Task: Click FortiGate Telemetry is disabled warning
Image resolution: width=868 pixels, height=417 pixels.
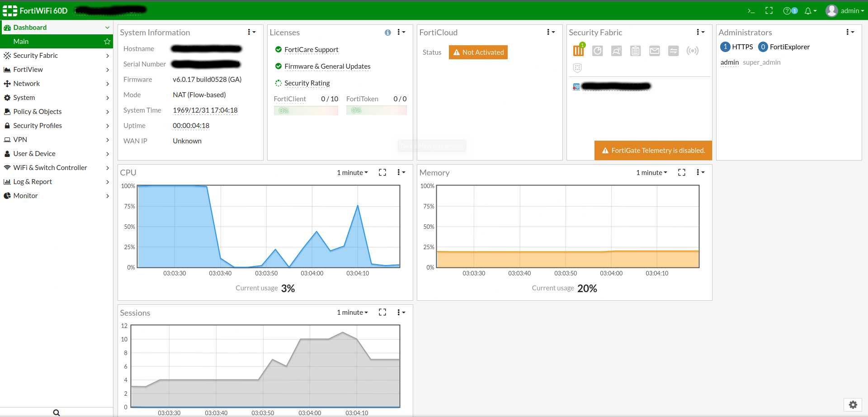Action: pos(653,150)
